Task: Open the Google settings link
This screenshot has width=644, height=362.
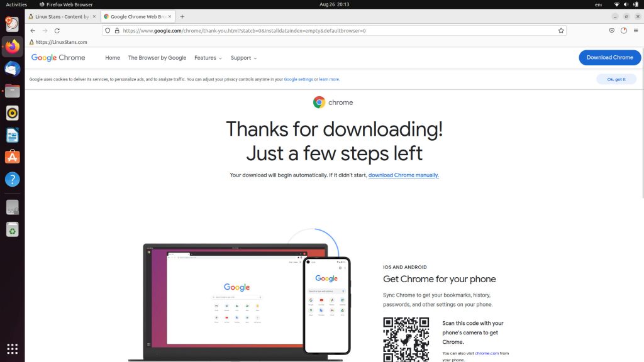Action: tap(299, 80)
